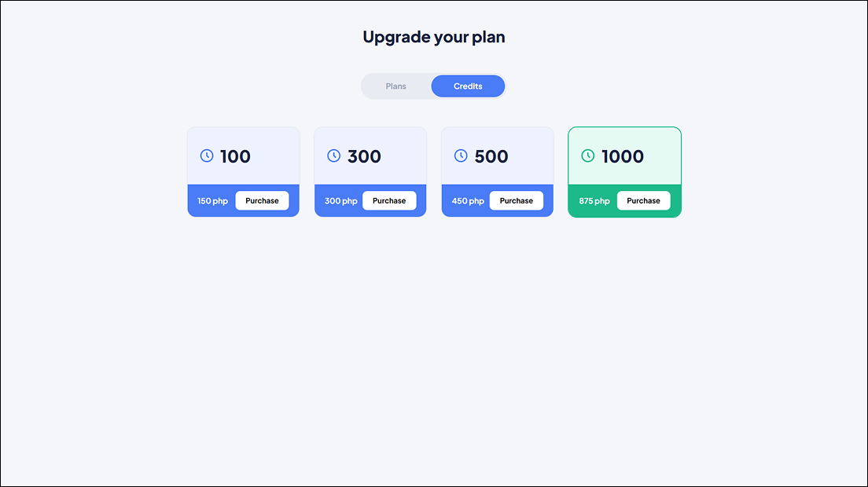The height and width of the screenshot is (487, 868).
Task: Click the 875 php price label
Action: [x=594, y=201]
